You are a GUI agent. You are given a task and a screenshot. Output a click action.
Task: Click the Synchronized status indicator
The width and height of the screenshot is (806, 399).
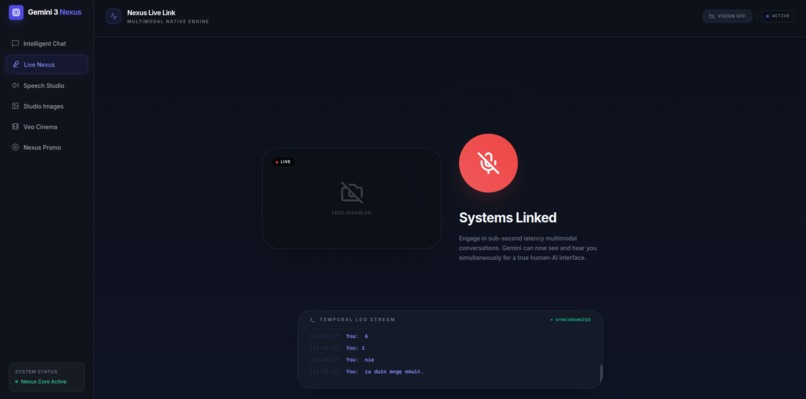point(571,320)
